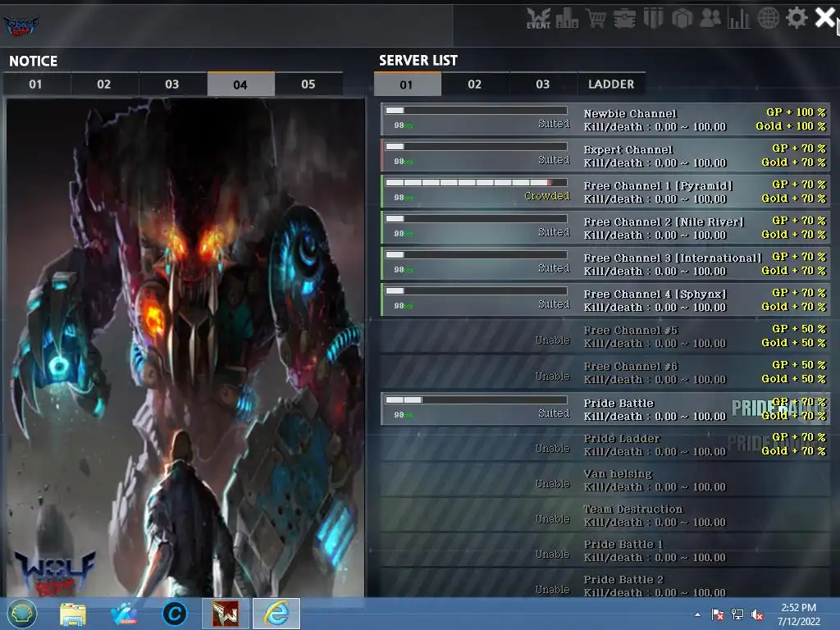Screen dimensions: 840x630
Task: Click the Wolf Team logo at top left
Action: pos(21,25)
